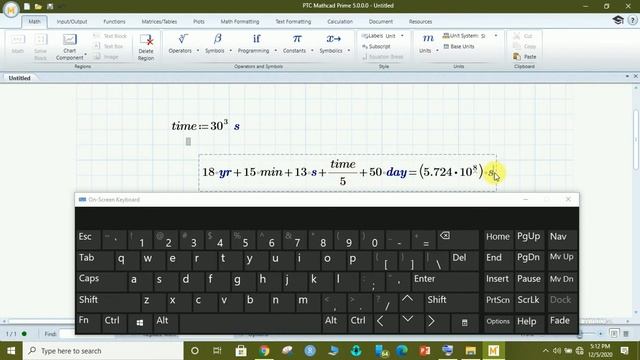This screenshot has height=360, width=640.
Task: Click the Windows logo key on keyboard
Action: pyautogui.click(x=140, y=322)
